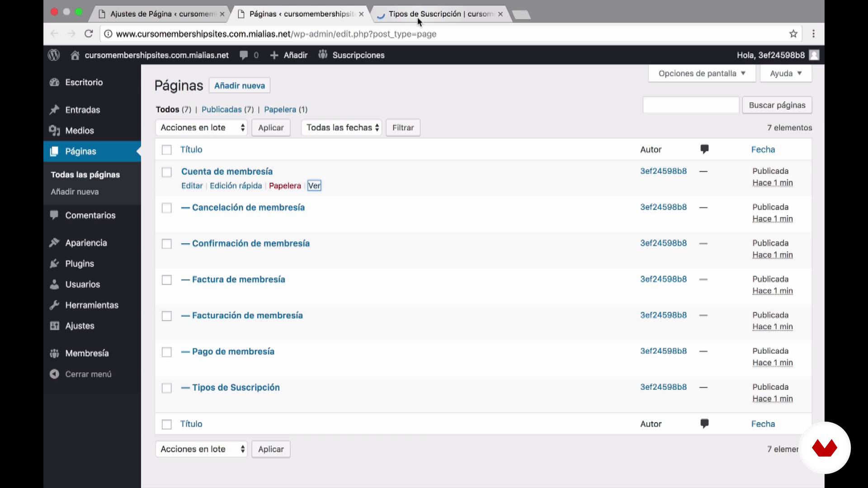Check the box for Factura de membresía

click(x=167, y=280)
